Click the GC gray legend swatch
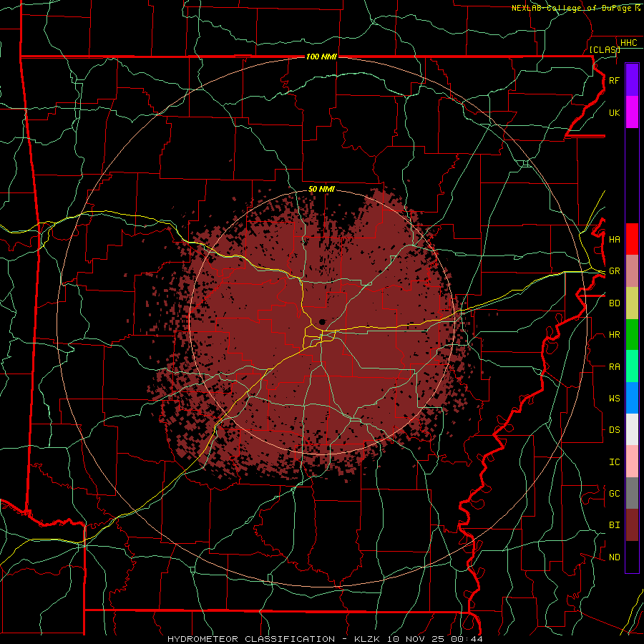This screenshot has width=644, height=644. [x=632, y=493]
